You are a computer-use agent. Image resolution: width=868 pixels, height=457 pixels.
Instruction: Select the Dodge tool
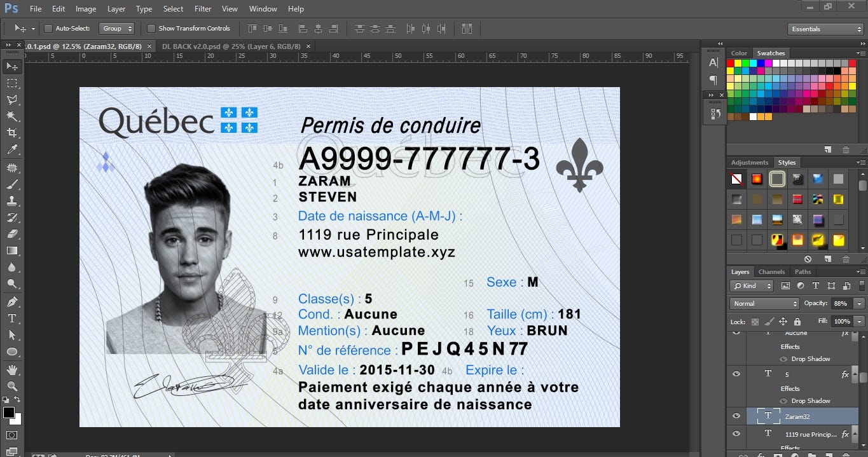pos(12,283)
